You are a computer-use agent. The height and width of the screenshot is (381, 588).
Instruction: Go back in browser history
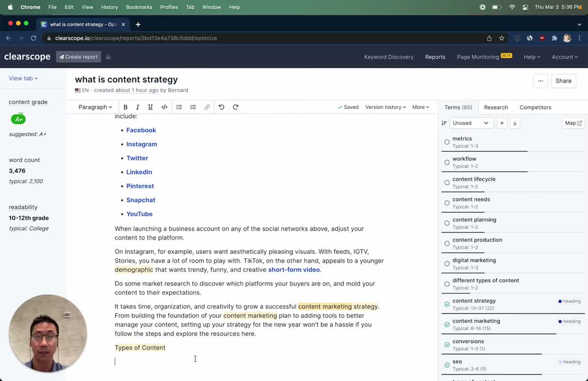point(8,38)
